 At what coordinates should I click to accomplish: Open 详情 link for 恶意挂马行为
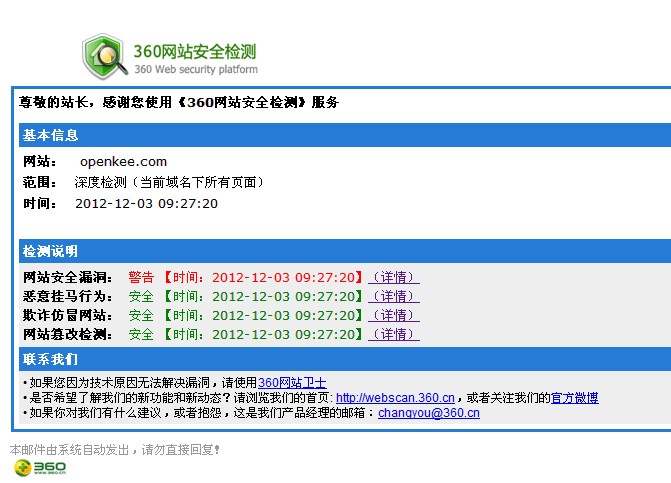394,296
